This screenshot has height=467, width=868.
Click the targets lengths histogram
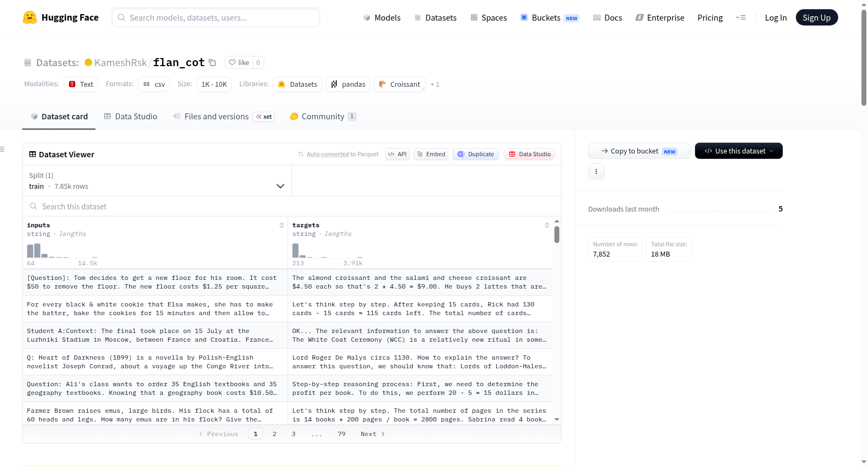[x=328, y=251]
